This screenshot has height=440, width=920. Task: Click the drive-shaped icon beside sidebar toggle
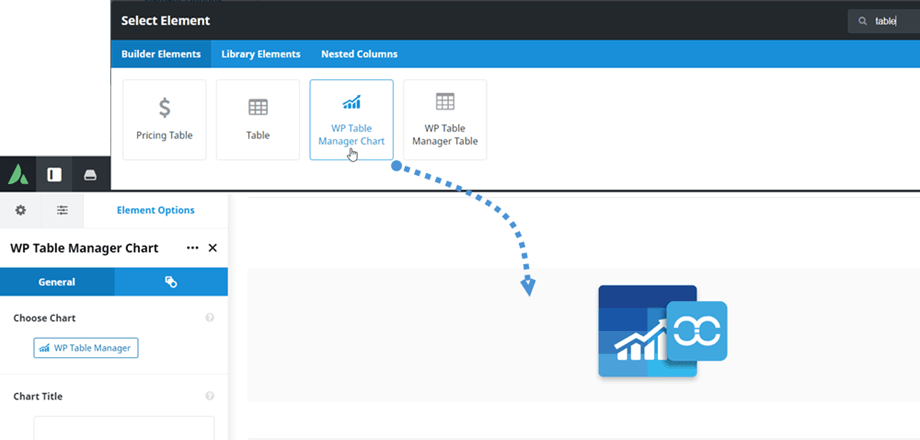click(90, 174)
